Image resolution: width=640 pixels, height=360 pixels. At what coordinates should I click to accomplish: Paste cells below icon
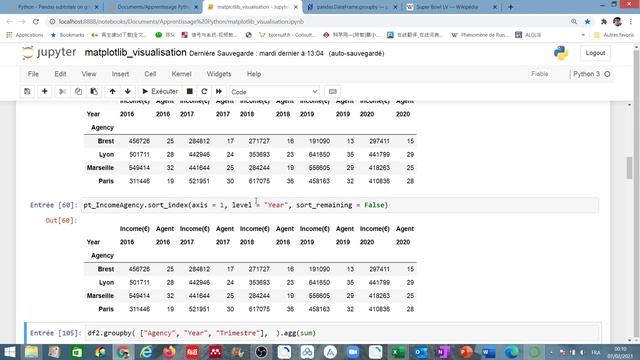(94, 91)
